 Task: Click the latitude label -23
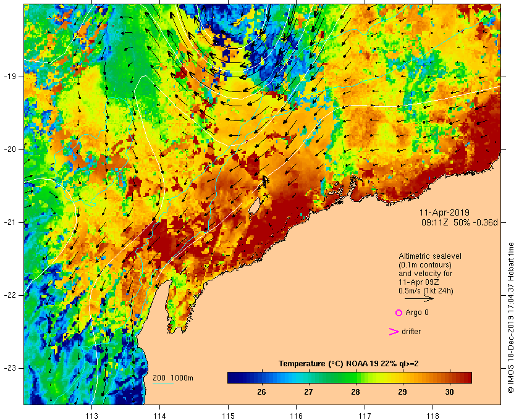[10, 368]
